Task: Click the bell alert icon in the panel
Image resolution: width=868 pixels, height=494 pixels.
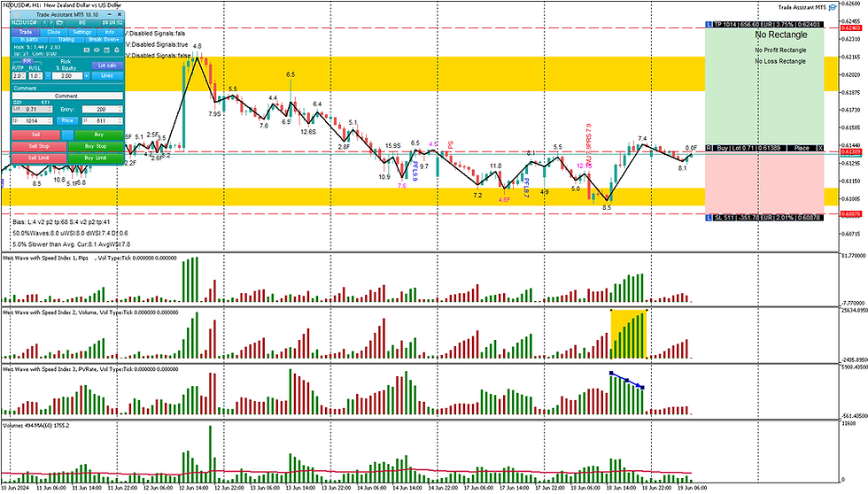Action: tap(117, 50)
